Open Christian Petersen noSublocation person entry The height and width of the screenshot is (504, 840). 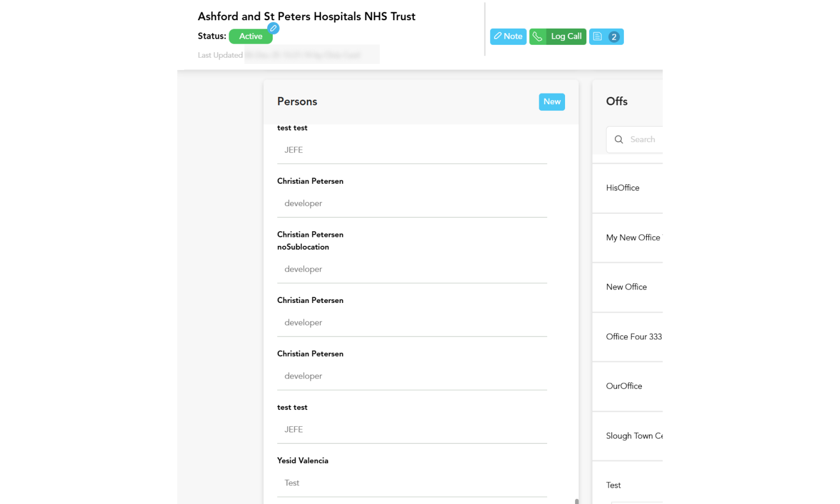pyautogui.click(x=310, y=241)
